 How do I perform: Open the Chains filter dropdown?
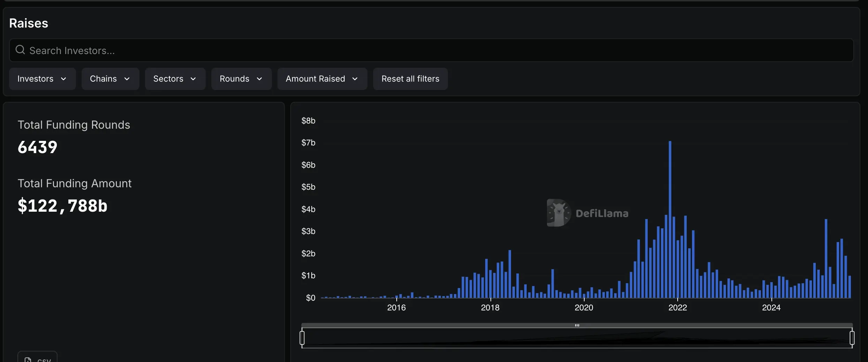[x=110, y=79]
